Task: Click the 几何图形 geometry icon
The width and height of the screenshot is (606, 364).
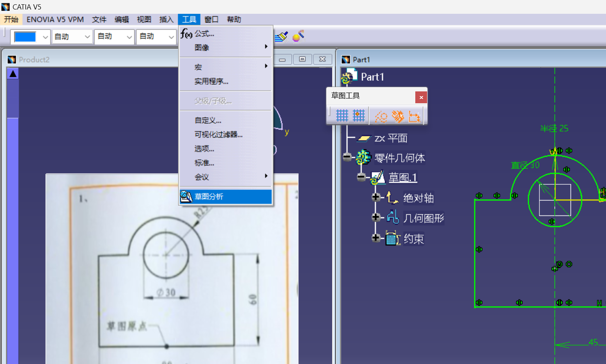Action: pyautogui.click(x=393, y=217)
